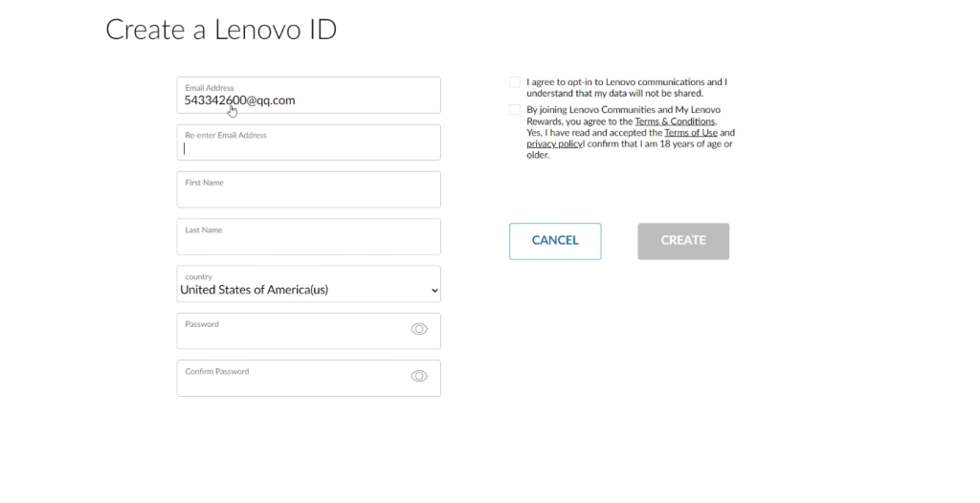
Task: Focus the Email Address input field
Action: [308, 99]
